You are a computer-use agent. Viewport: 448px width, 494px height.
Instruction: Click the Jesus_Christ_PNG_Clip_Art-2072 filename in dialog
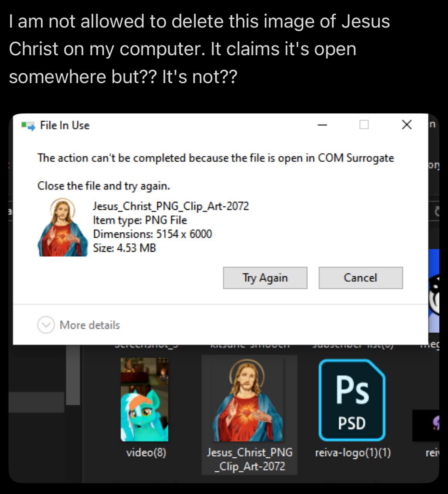tap(171, 206)
